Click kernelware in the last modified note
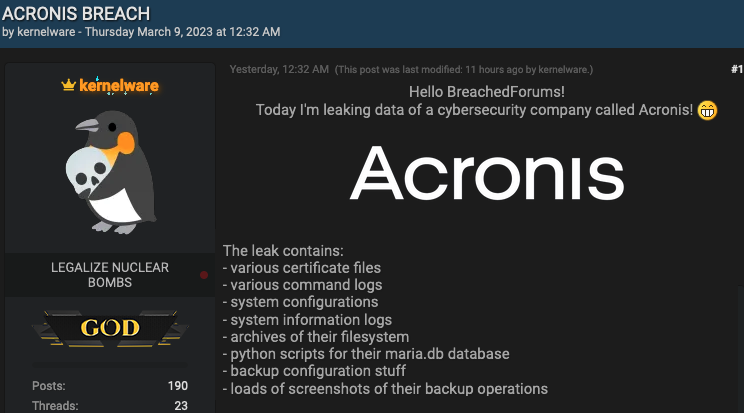 pos(565,70)
